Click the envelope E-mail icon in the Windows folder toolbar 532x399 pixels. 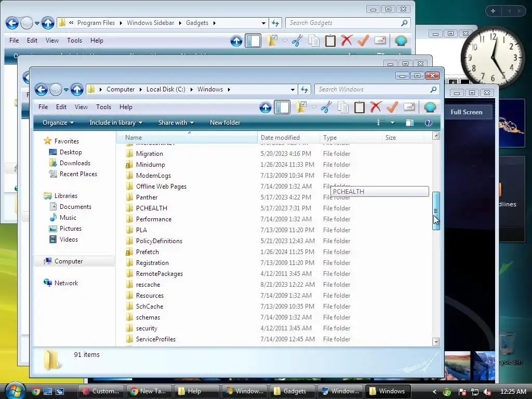click(x=409, y=107)
